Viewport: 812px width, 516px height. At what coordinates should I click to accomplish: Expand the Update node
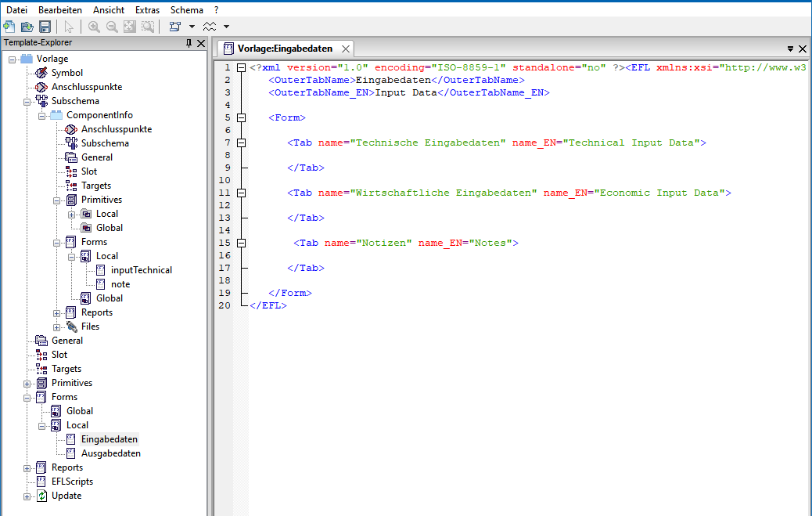(x=27, y=496)
